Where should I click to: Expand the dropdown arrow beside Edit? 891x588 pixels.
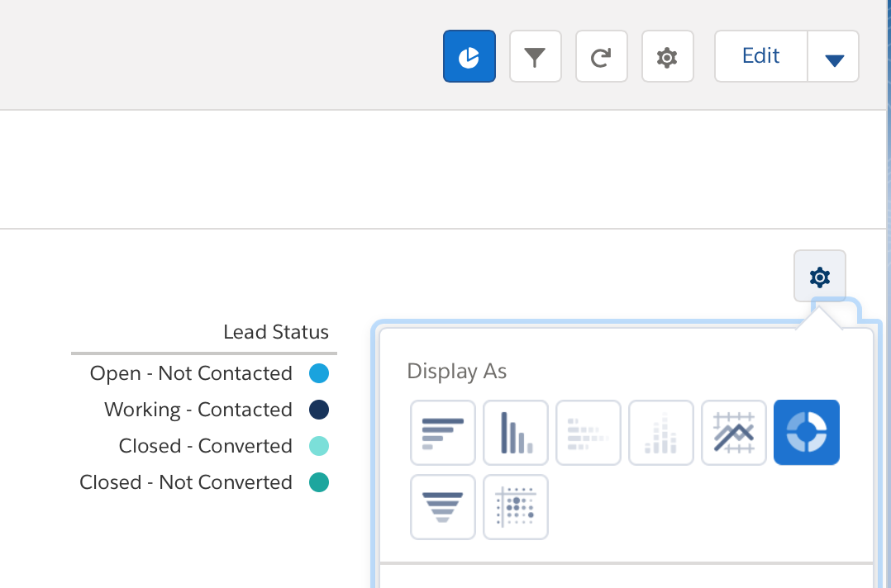(x=834, y=58)
